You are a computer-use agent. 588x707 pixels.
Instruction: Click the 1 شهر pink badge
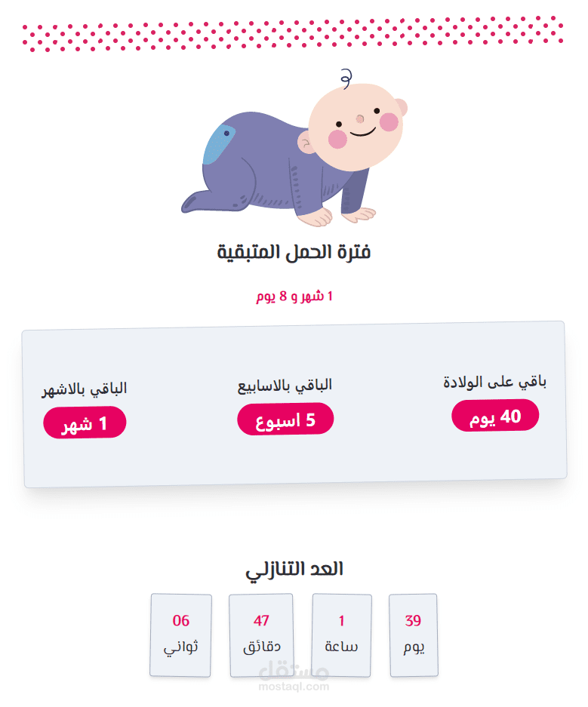coord(85,423)
